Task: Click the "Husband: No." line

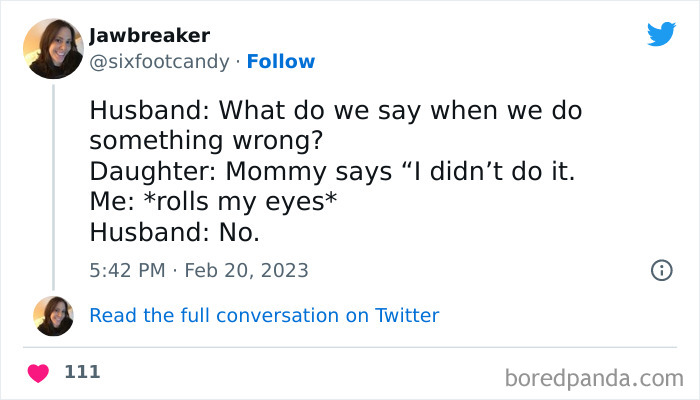Action: (174, 232)
